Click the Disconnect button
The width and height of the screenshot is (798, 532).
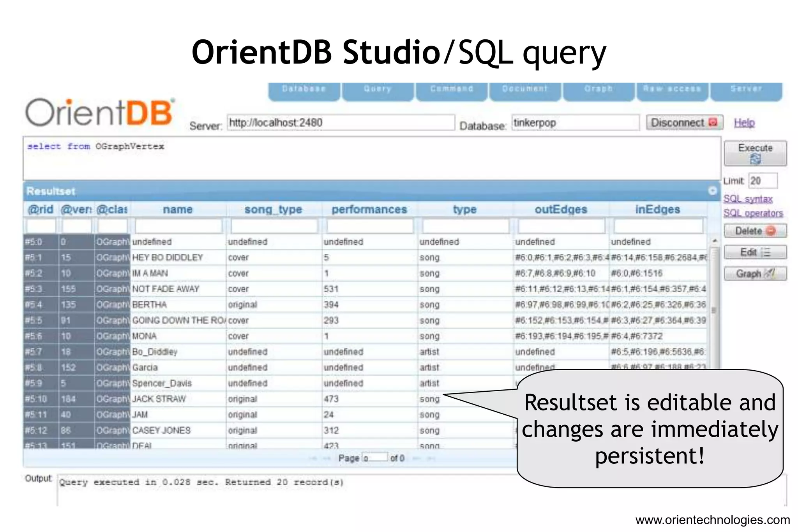pos(685,122)
